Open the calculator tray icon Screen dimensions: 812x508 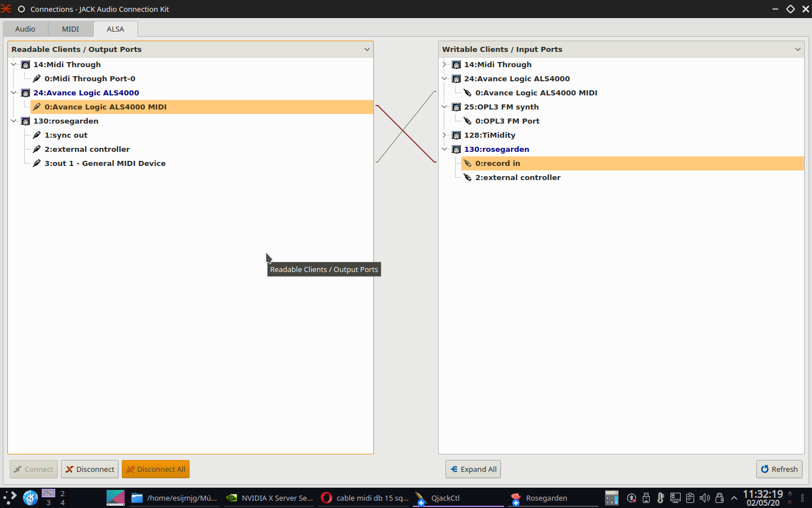(x=612, y=498)
